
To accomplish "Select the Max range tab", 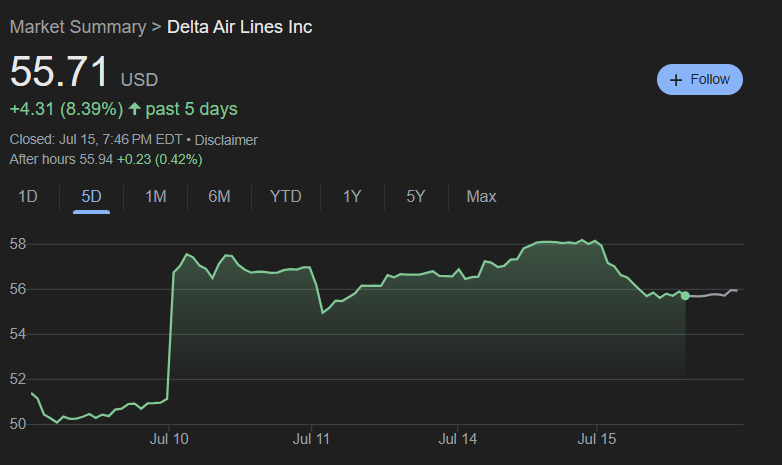I will (x=481, y=196).
